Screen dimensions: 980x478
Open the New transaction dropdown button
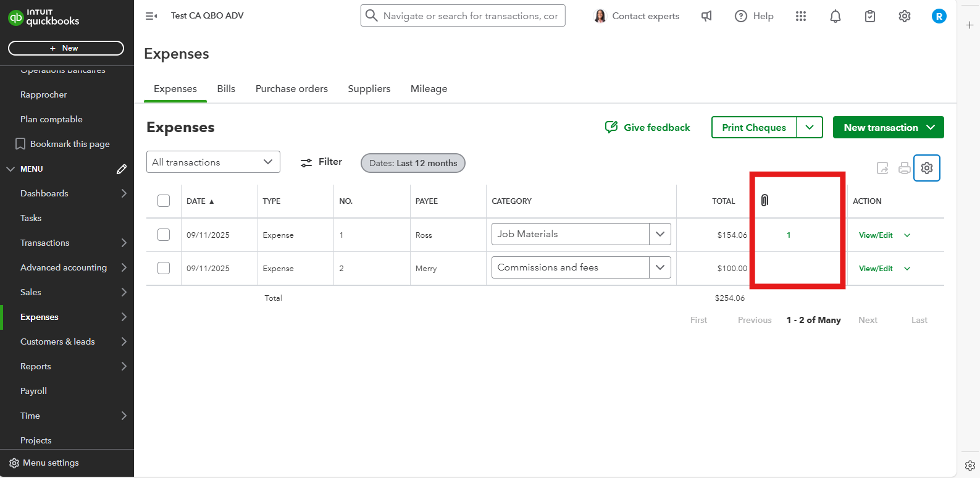click(x=888, y=127)
